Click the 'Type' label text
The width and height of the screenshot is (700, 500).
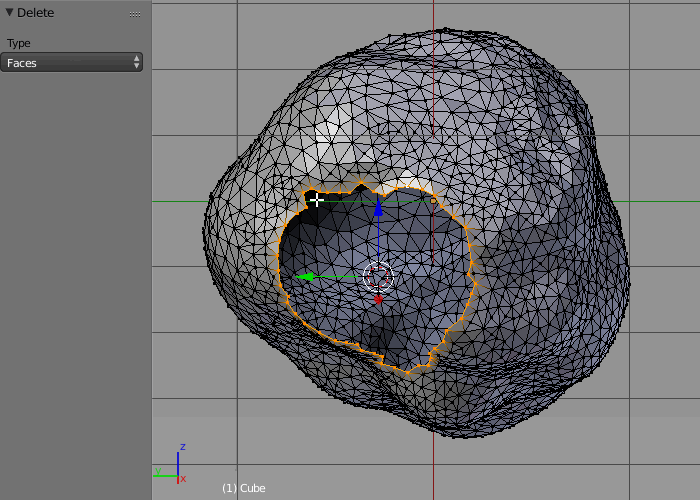click(x=19, y=43)
